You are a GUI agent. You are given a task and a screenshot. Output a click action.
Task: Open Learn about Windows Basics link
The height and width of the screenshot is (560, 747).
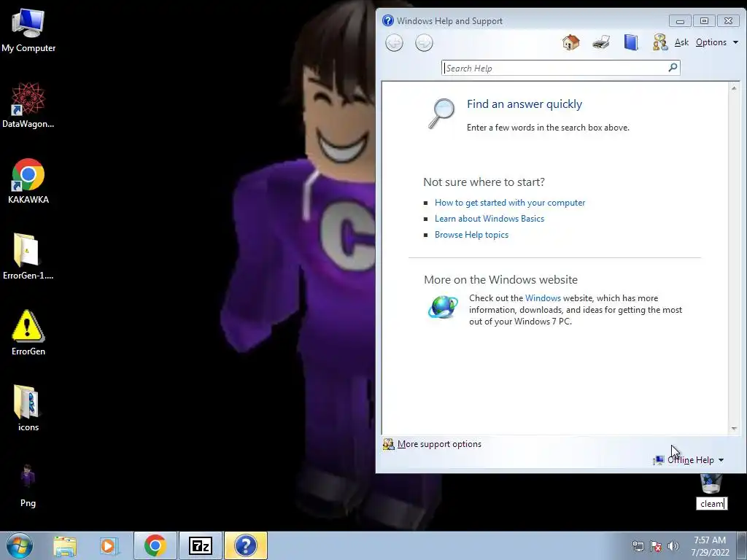tap(489, 219)
